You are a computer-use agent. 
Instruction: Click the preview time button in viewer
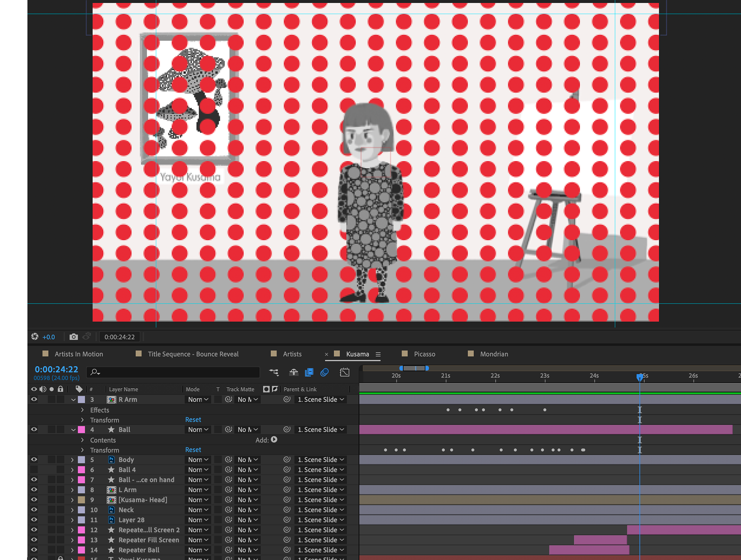(x=120, y=337)
